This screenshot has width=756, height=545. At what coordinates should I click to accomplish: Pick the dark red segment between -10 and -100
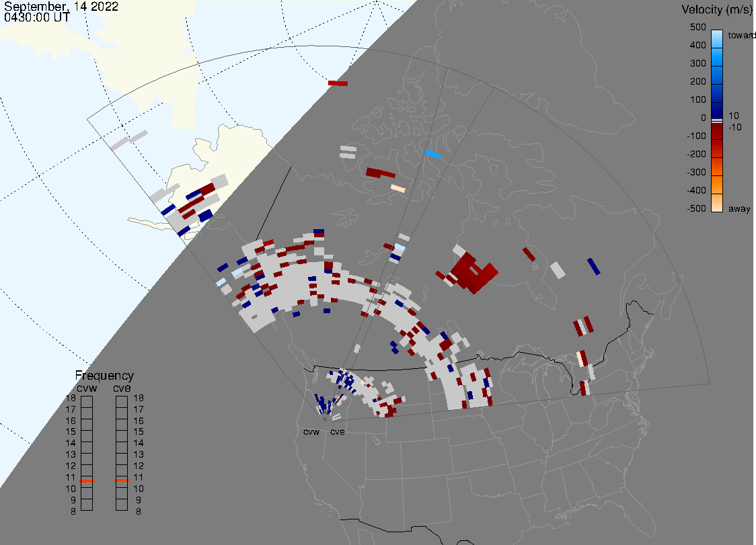point(717,130)
